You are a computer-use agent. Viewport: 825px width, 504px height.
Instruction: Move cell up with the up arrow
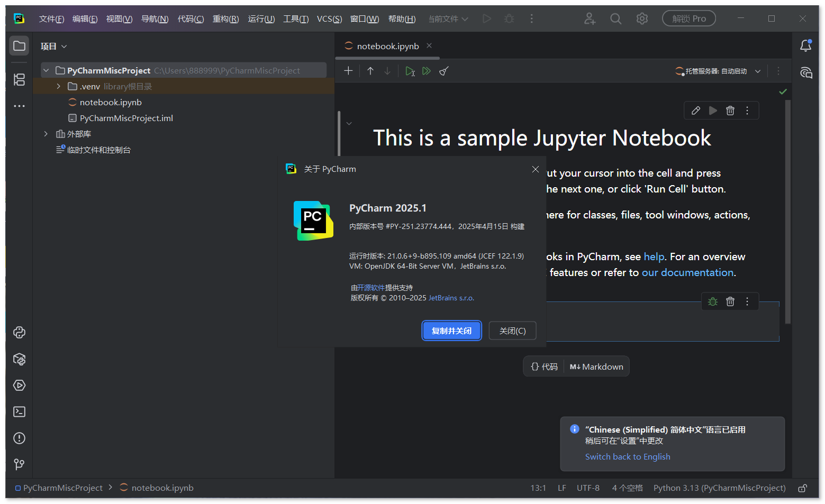point(370,71)
